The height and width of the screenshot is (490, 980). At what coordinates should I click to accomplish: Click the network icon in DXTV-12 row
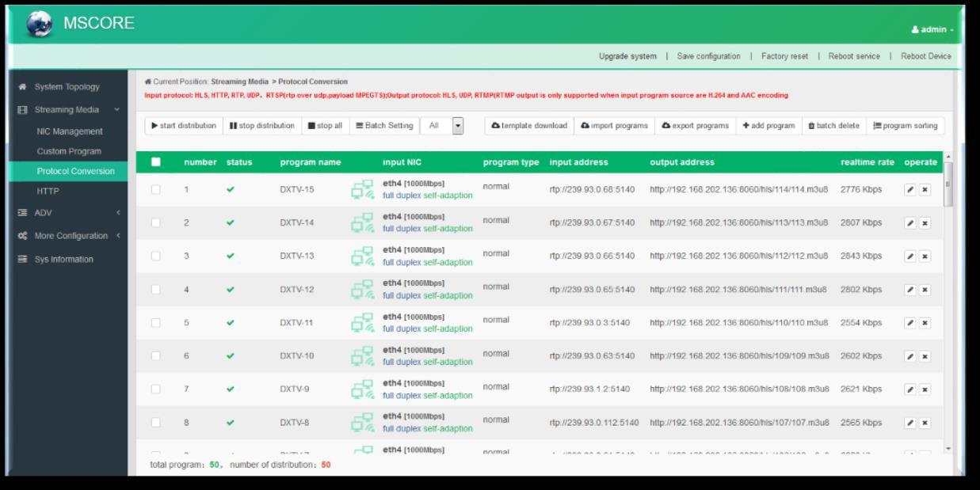(x=363, y=291)
